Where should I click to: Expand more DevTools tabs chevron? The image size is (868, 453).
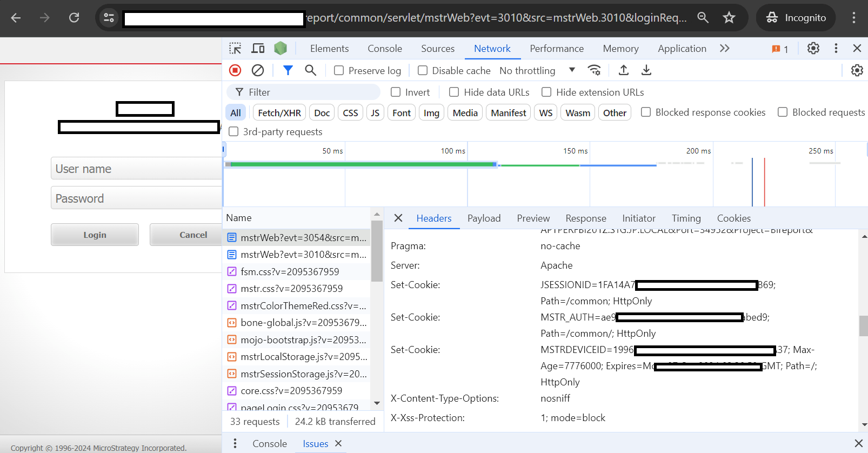724,49
